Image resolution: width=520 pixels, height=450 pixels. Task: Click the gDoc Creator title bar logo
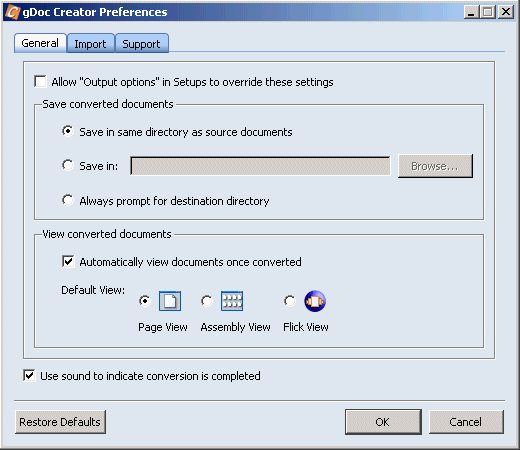point(13,12)
